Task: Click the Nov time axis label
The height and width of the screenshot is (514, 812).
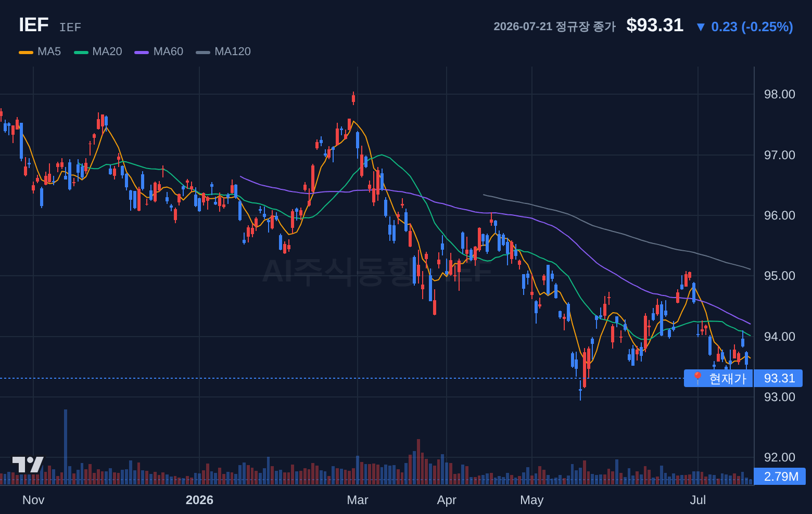Action: pyautogui.click(x=33, y=500)
